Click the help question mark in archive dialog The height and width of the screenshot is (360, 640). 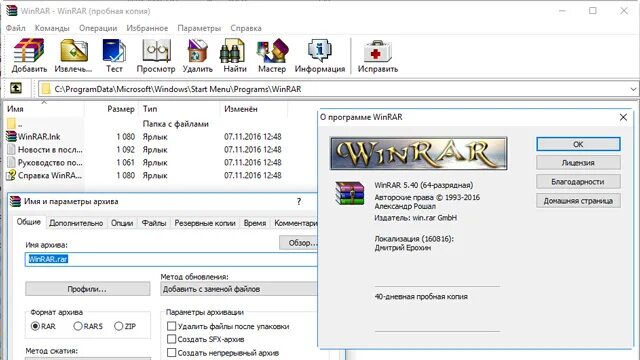(x=299, y=201)
